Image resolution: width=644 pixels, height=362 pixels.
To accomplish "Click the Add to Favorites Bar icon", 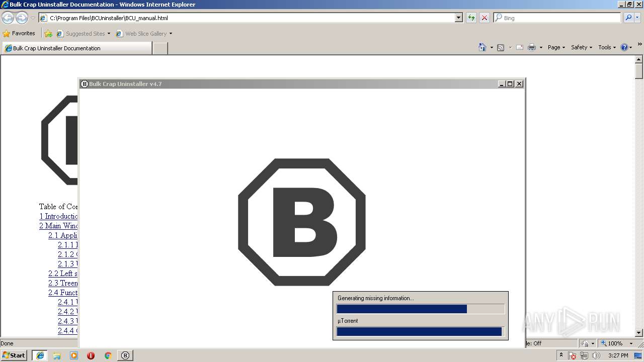I will click(x=48, y=34).
